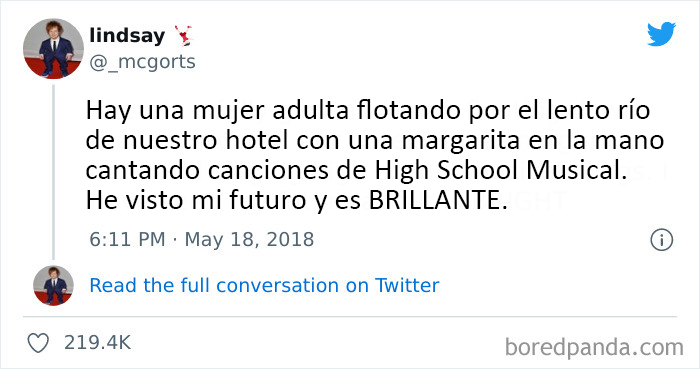This screenshot has width=700, height=369.
Task: Open the display name lindsay
Action: coord(127,36)
